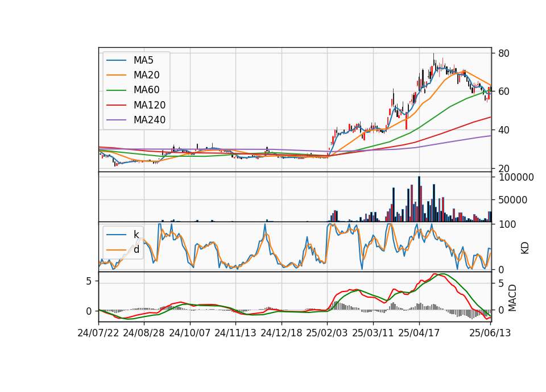Click the date label 25/06/13
546x392 pixels.
(x=490, y=333)
